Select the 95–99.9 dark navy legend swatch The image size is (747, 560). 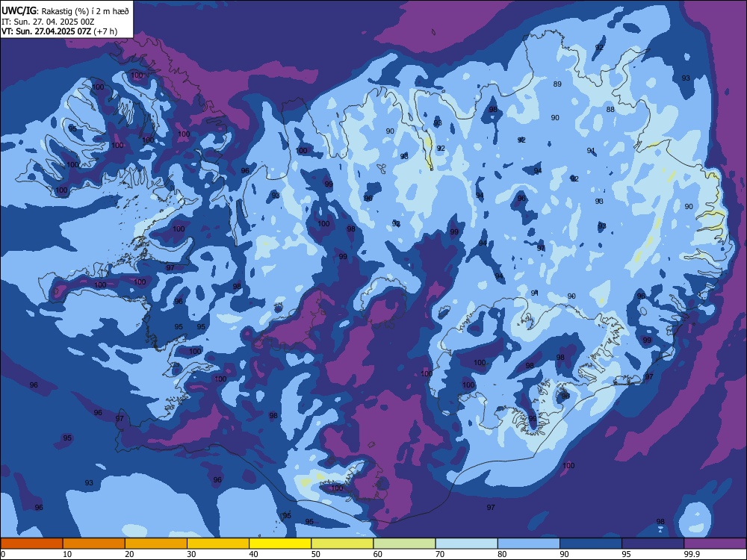coord(653,544)
